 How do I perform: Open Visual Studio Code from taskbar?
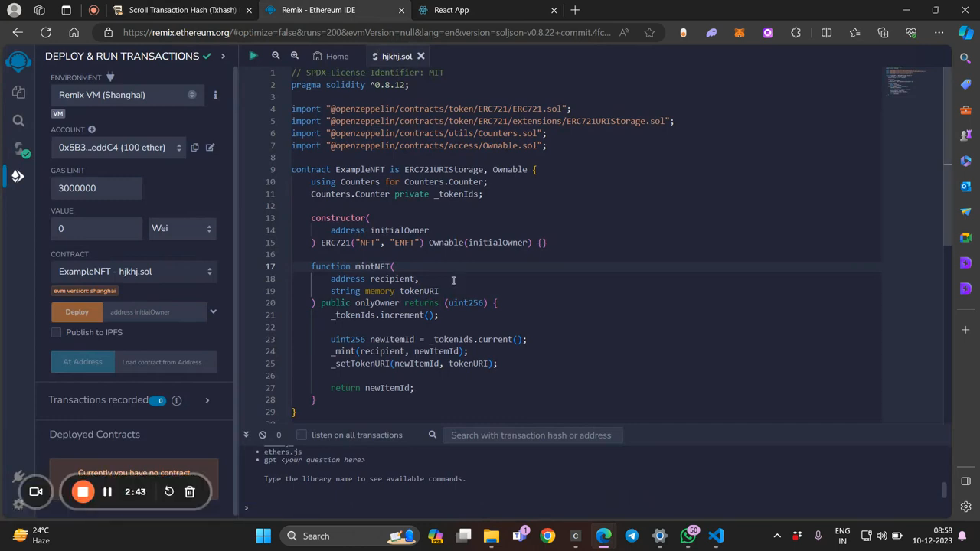pos(716,536)
